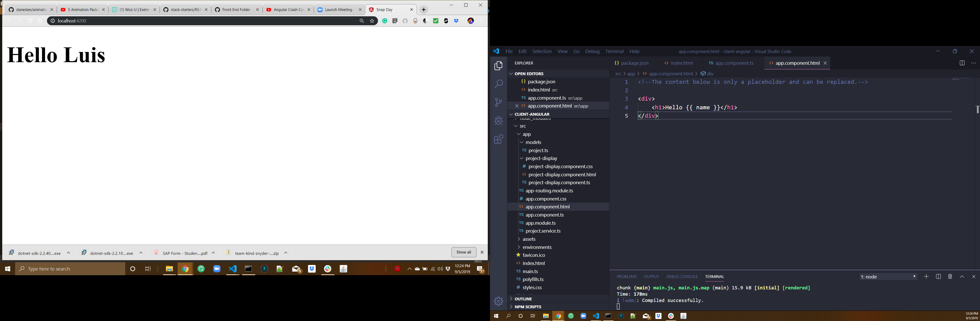980x321 pixels.
Task: Open the Terminal menu
Action: (614, 51)
